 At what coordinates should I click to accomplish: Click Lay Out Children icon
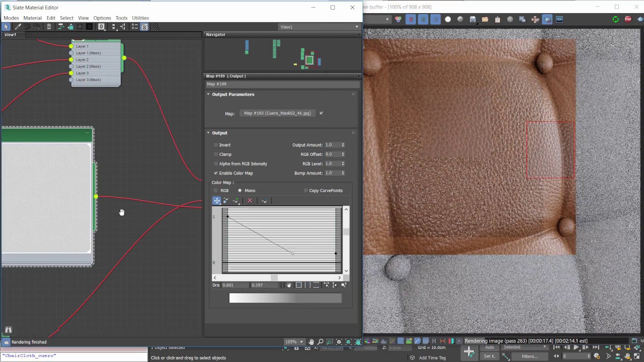pos(123,27)
